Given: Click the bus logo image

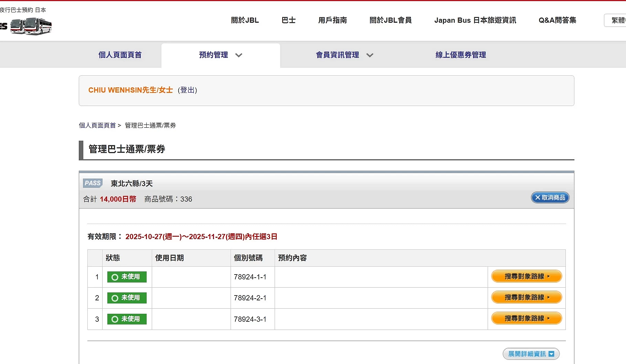Looking at the screenshot, I should (x=31, y=26).
